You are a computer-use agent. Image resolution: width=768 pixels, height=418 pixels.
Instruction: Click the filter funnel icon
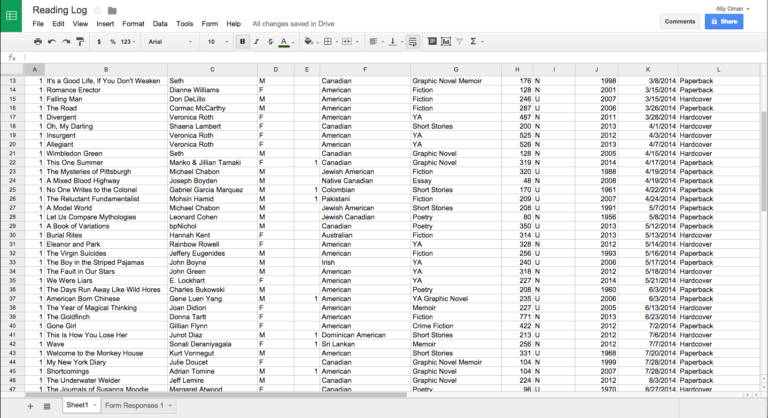pyautogui.click(x=460, y=42)
